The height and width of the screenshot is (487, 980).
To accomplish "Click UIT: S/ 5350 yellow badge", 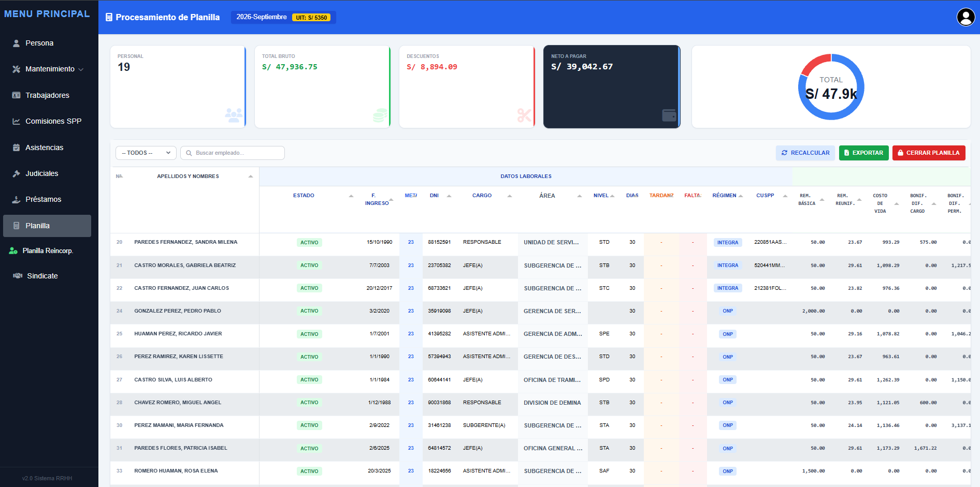I will coord(311,18).
